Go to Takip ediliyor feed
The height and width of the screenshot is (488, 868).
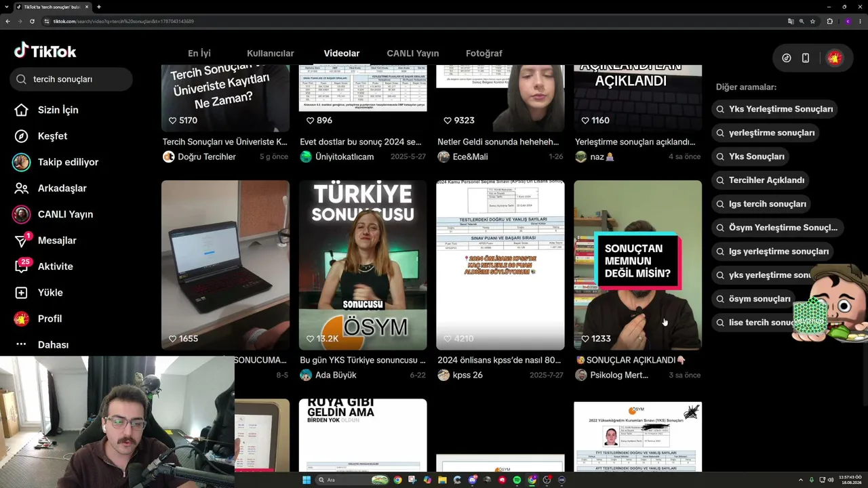[56, 162]
